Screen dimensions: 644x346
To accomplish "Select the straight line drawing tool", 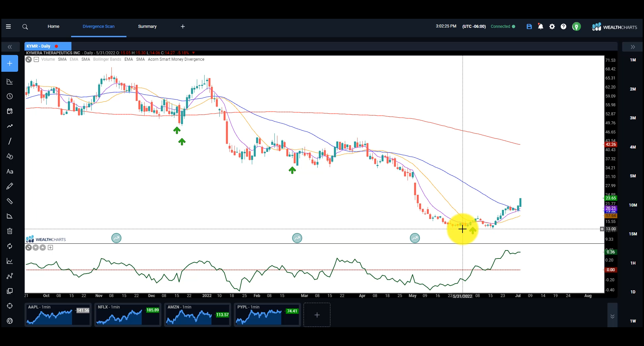I will [x=10, y=141].
